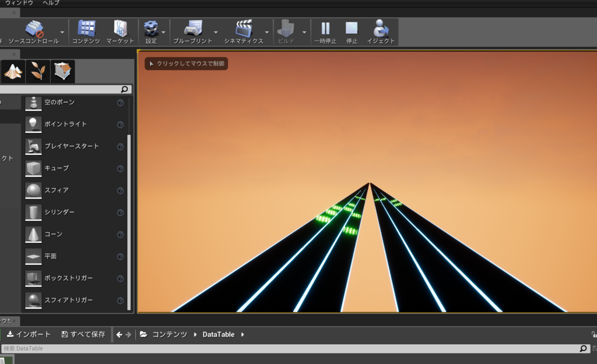The height and width of the screenshot is (364, 597).
Task: Expand the ブループリント dropdown arrow
Action: coord(216,33)
